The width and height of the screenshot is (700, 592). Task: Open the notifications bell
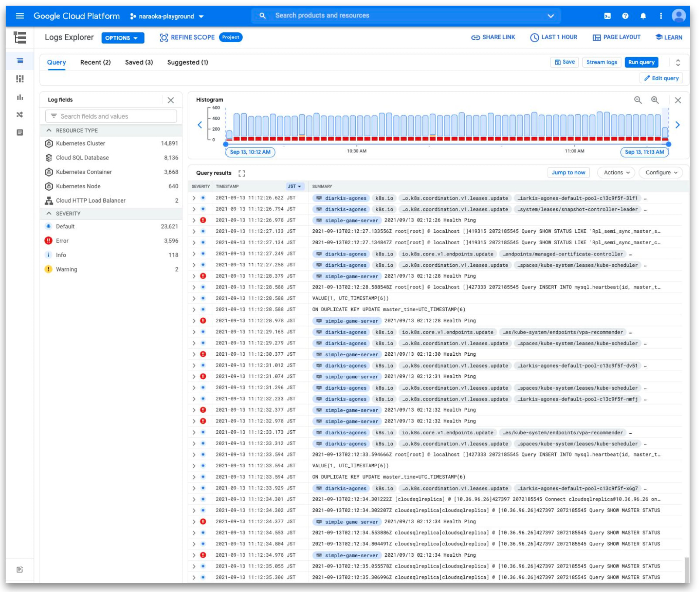click(643, 16)
